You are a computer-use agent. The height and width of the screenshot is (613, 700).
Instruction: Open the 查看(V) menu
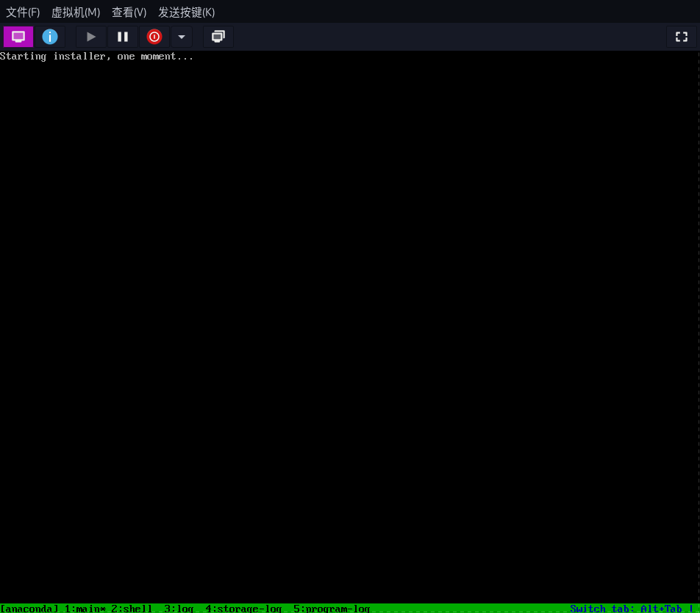[129, 12]
